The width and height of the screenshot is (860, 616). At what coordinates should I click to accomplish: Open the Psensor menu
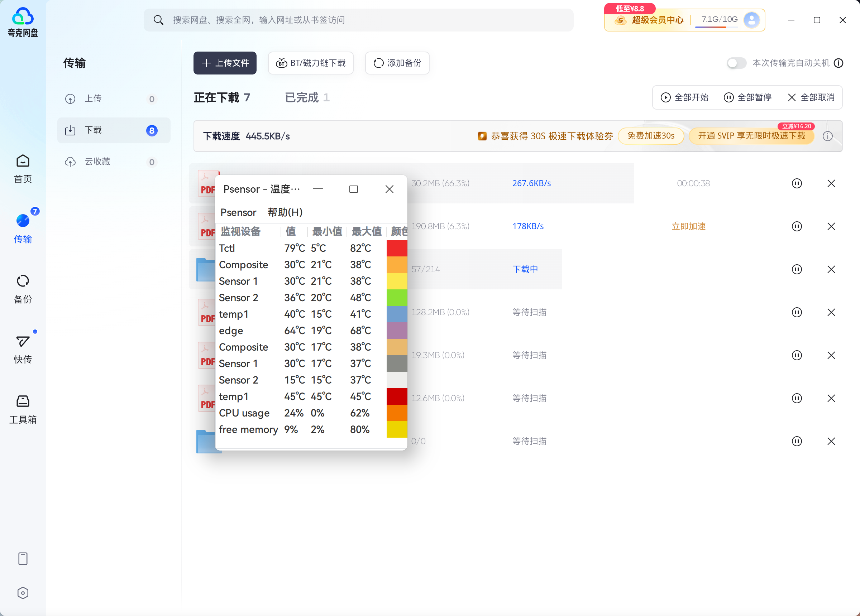point(238,212)
